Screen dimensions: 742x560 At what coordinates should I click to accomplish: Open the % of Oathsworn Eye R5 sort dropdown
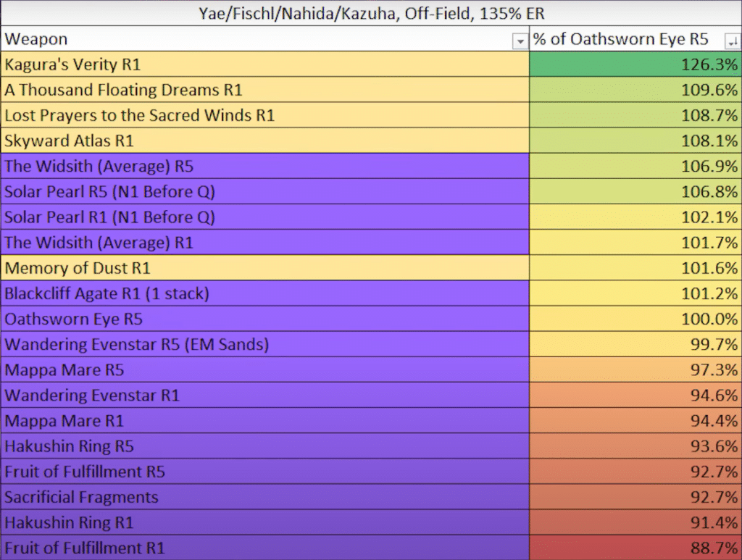click(x=733, y=41)
